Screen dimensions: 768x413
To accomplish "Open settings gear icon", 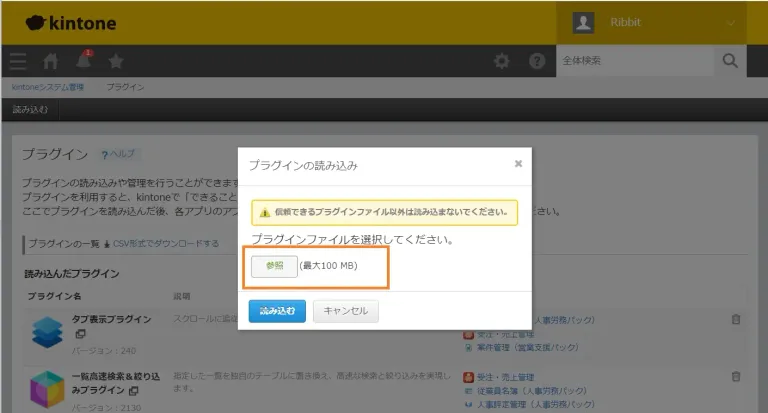I will coord(502,61).
